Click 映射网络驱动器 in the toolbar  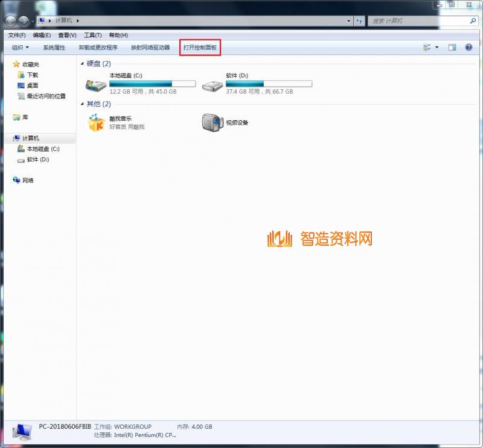150,47
